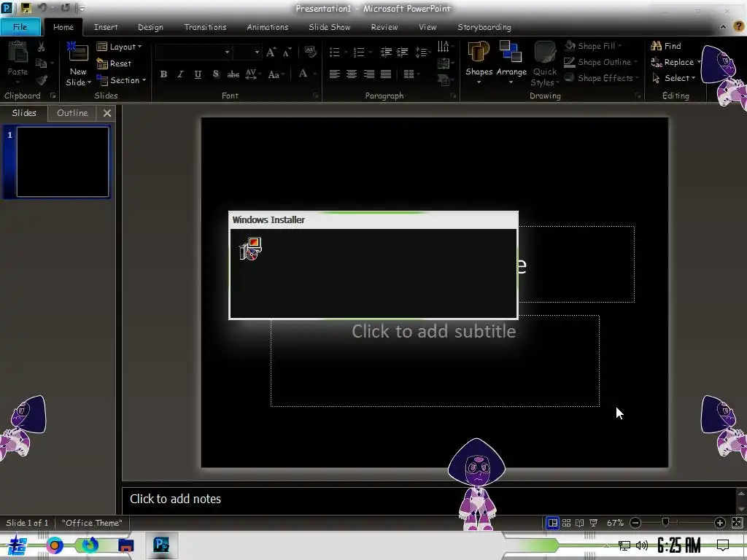The height and width of the screenshot is (560, 747).
Task: Click the Clear All Formatting eraser icon
Action: pyautogui.click(x=310, y=52)
